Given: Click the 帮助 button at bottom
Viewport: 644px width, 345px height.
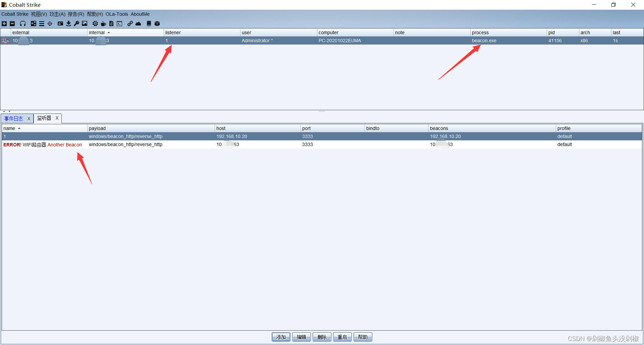Looking at the screenshot, I should [x=363, y=337].
